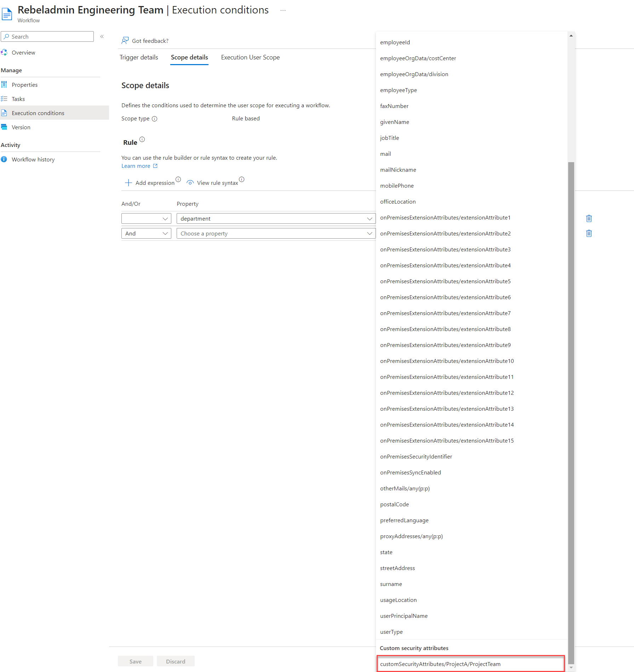Click the workflow document icon in header
The height and width of the screenshot is (672, 634).
coord(7,13)
